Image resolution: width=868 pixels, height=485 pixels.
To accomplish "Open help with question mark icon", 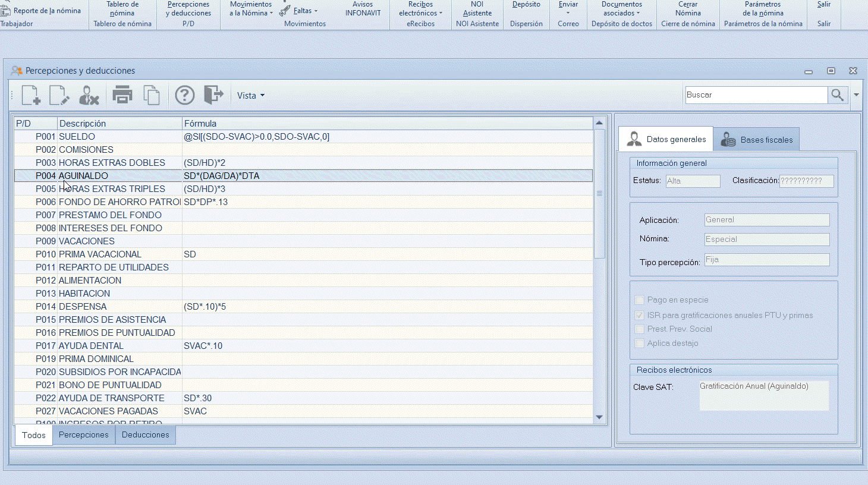I will coord(185,95).
